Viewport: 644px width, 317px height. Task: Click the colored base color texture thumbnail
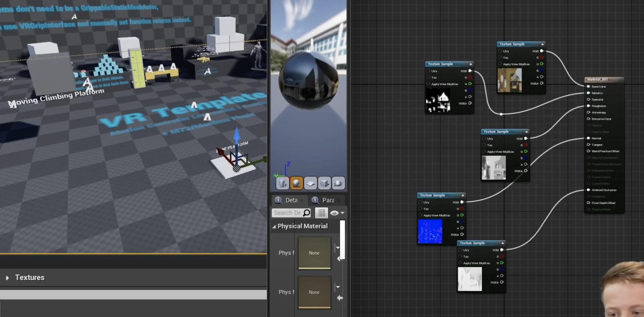click(x=510, y=80)
